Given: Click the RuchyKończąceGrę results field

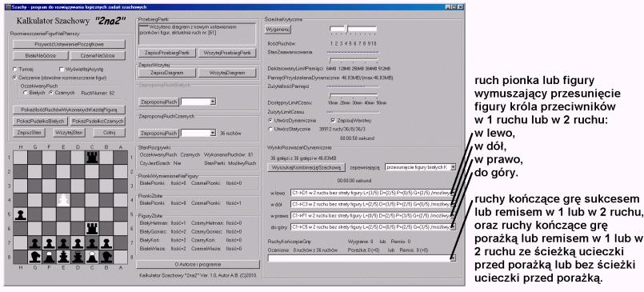Looking at the screenshot, I should coord(362,258).
